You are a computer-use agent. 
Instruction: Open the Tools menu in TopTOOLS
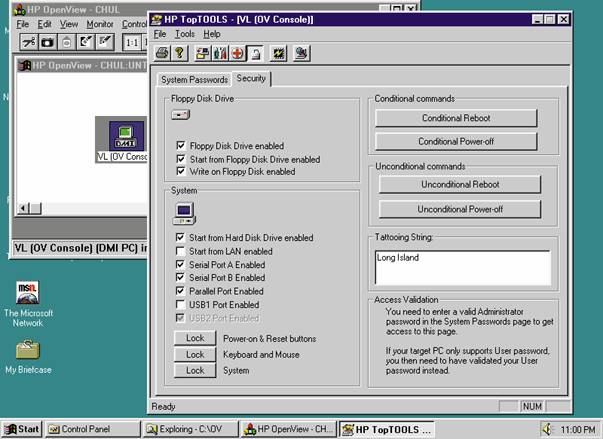184,34
